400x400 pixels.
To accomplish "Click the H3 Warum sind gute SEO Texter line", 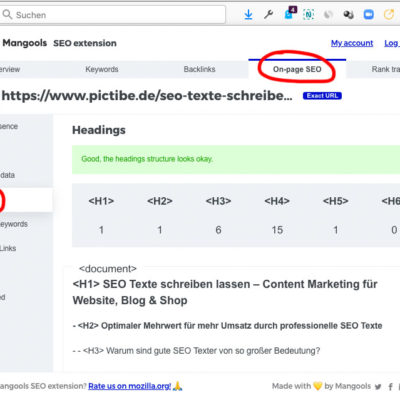I will pyautogui.click(x=196, y=351).
